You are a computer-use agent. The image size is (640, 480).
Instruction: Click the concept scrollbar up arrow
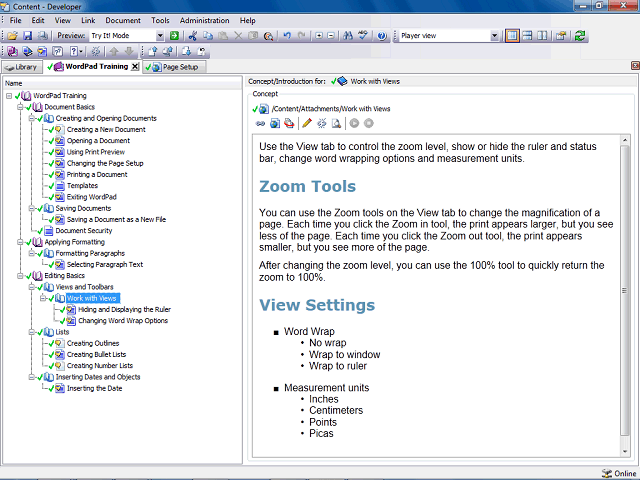click(624, 140)
